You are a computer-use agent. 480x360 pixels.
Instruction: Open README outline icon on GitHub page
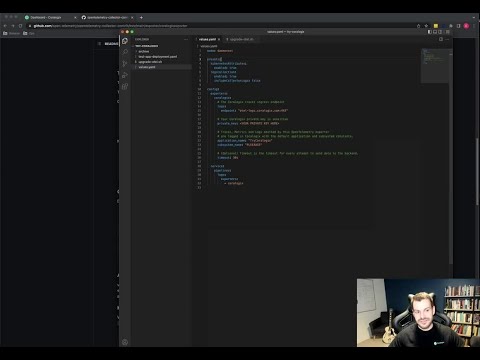coord(99,44)
